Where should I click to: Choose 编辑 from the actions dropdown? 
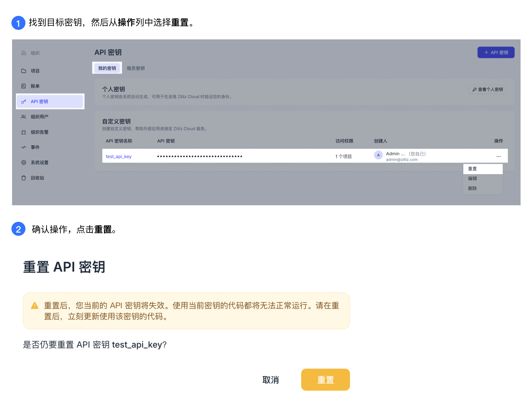[483, 179]
